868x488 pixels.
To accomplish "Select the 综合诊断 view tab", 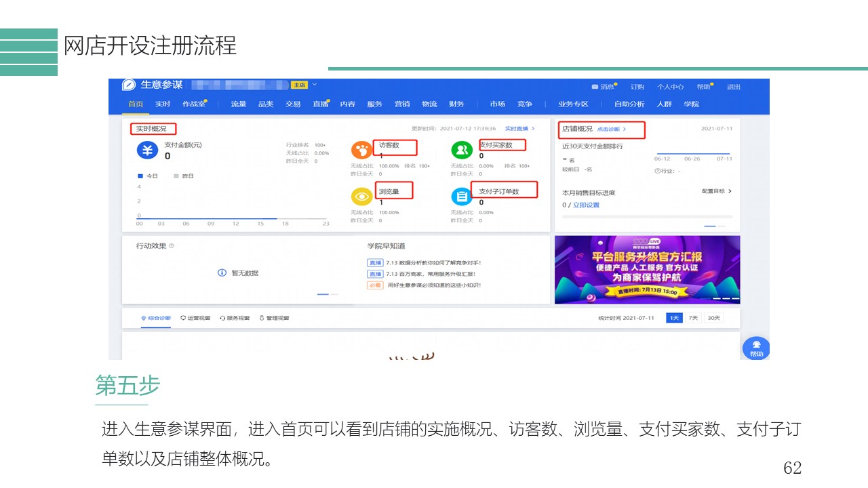I will [x=156, y=318].
